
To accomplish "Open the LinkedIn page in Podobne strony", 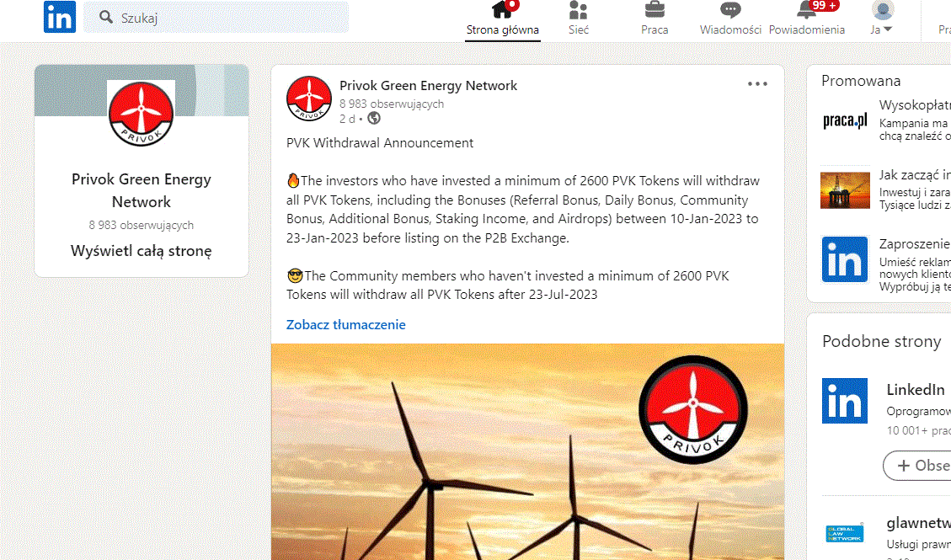I will click(916, 390).
